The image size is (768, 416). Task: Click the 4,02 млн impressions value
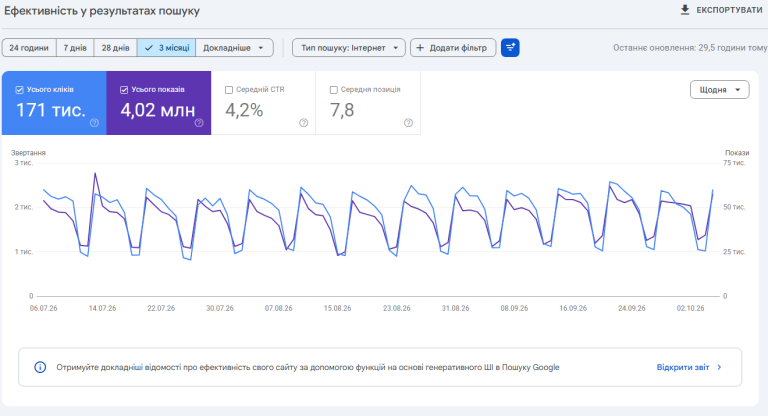coord(158,110)
